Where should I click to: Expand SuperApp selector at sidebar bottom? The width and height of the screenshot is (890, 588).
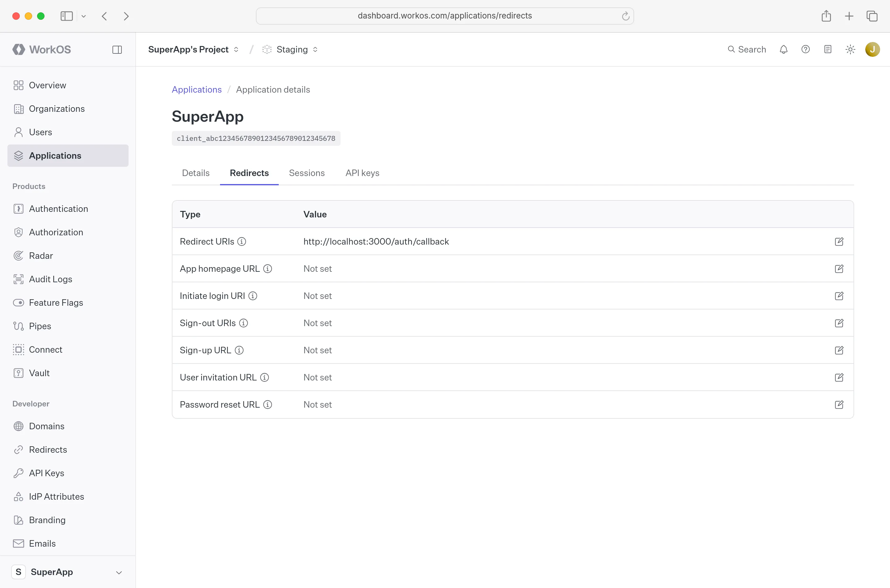tap(68, 572)
